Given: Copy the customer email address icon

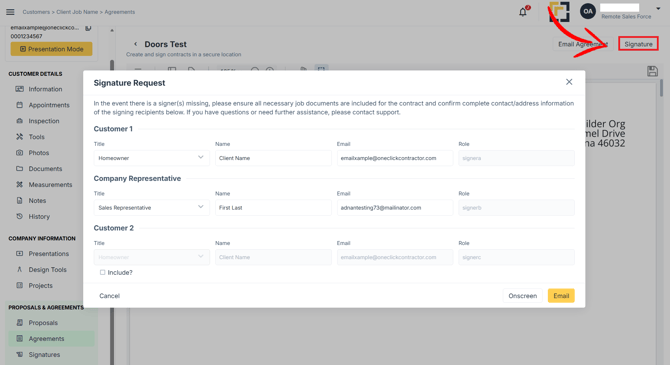Looking at the screenshot, I should (88, 28).
